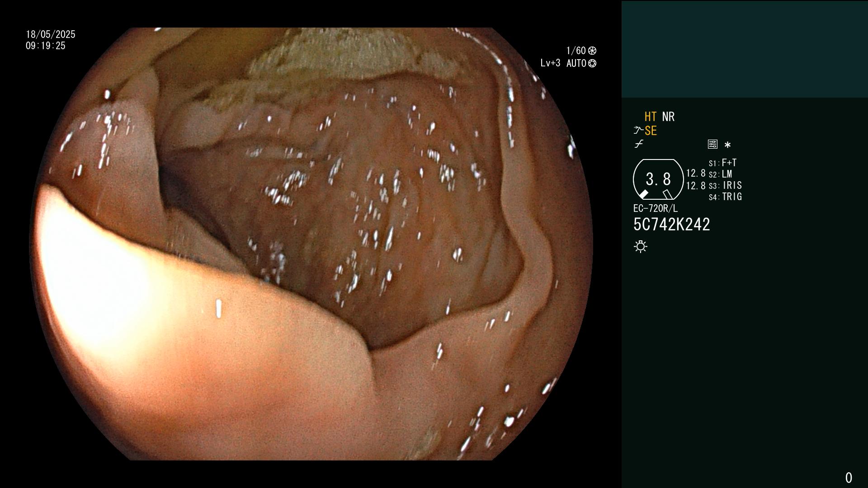This screenshot has width=868, height=488.
Task: Click the lamp light icon
Action: pyautogui.click(x=641, y=247)
